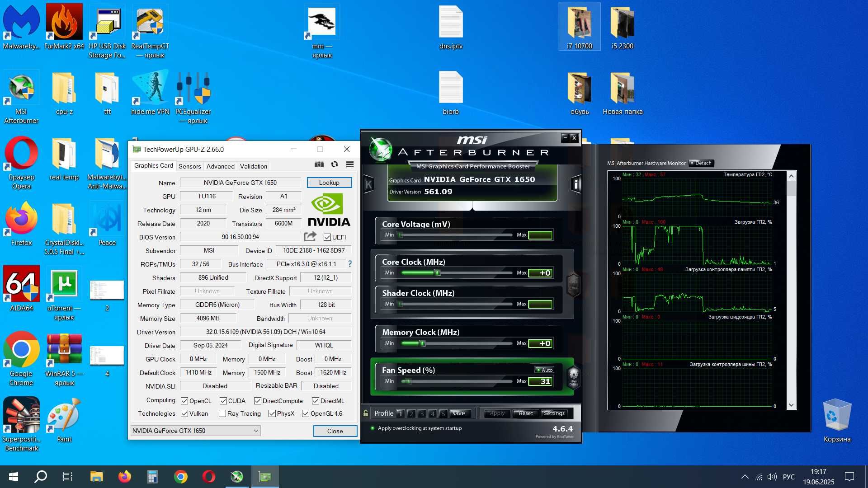Switch to Advanced tab
Screen dimensions: 868x488
220,166
